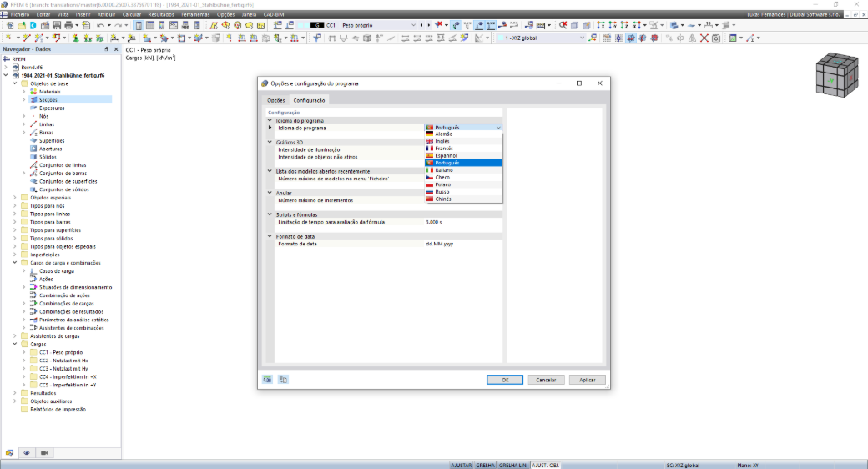
Task: Confirm dialog with OK button
Action: (x=505, y=380)
